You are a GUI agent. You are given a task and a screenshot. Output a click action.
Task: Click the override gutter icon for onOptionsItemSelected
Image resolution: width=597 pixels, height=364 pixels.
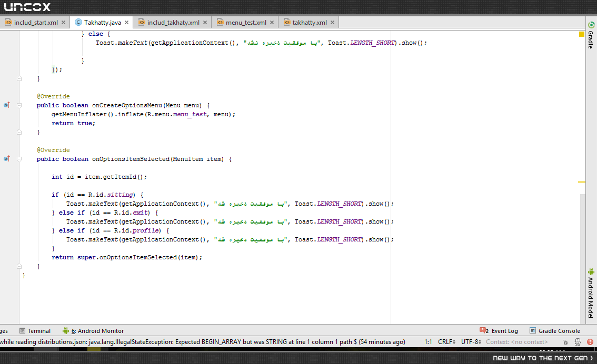click(x=7, y=159)
